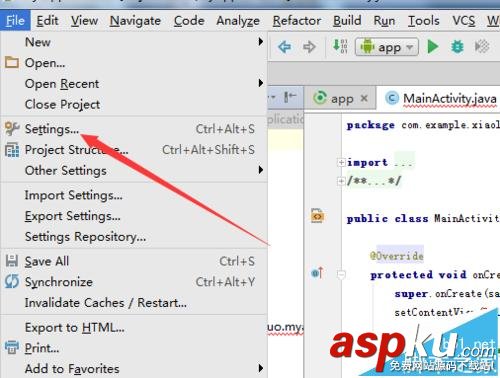Open the File menu
This screenshot has height=378, width=500.
[15, 21]
